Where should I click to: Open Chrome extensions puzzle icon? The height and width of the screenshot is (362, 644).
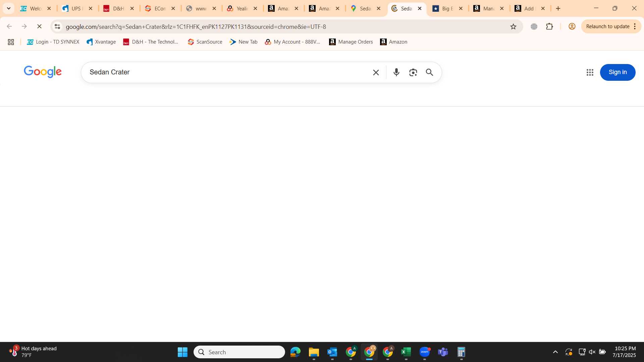(549, 26)
